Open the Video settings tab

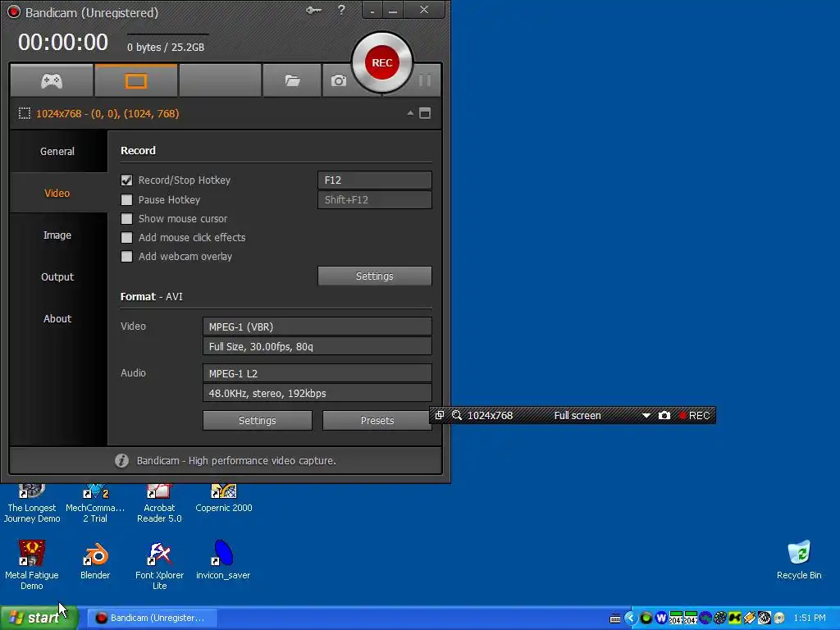point(57,193)
